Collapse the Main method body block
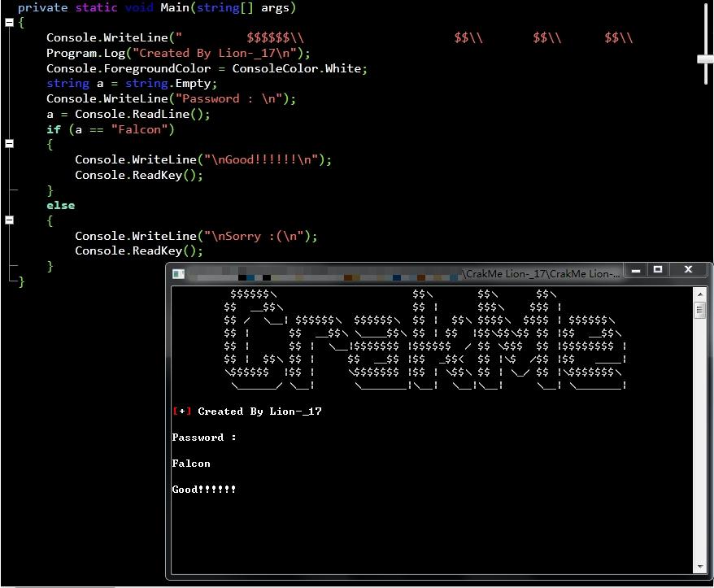This screenshot has width=714, height=588. (x=9, y=23)
